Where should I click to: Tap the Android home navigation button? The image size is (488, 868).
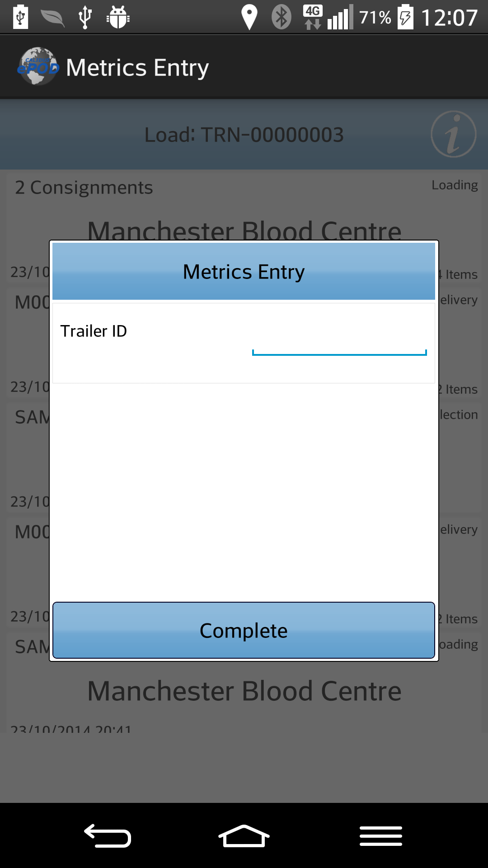(x=244, y=835)
